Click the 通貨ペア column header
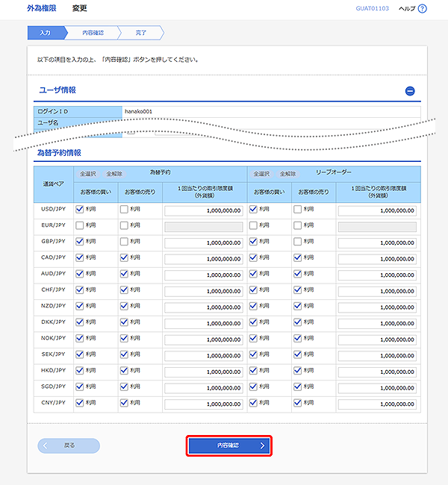Screen dimensions: 448x485 click(54, 184)
